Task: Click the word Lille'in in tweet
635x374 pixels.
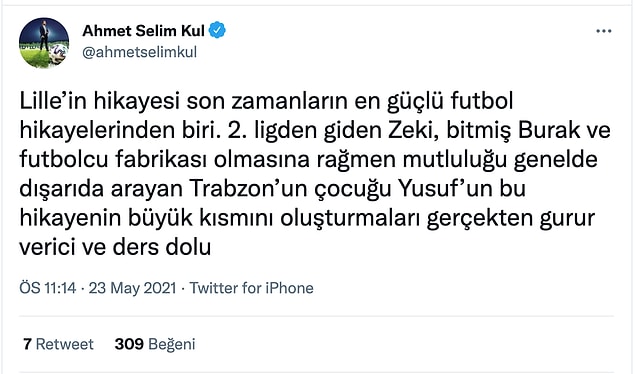Action: [x=53, y=101]
